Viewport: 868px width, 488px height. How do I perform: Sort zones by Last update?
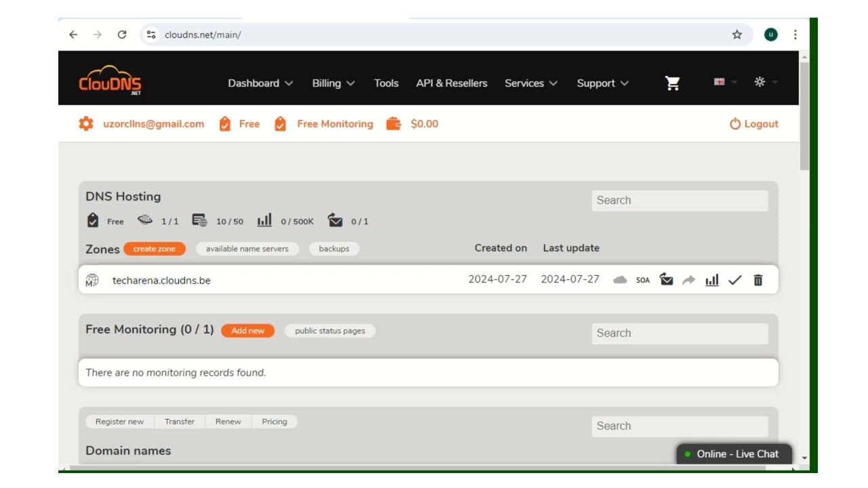click(571, 248)
